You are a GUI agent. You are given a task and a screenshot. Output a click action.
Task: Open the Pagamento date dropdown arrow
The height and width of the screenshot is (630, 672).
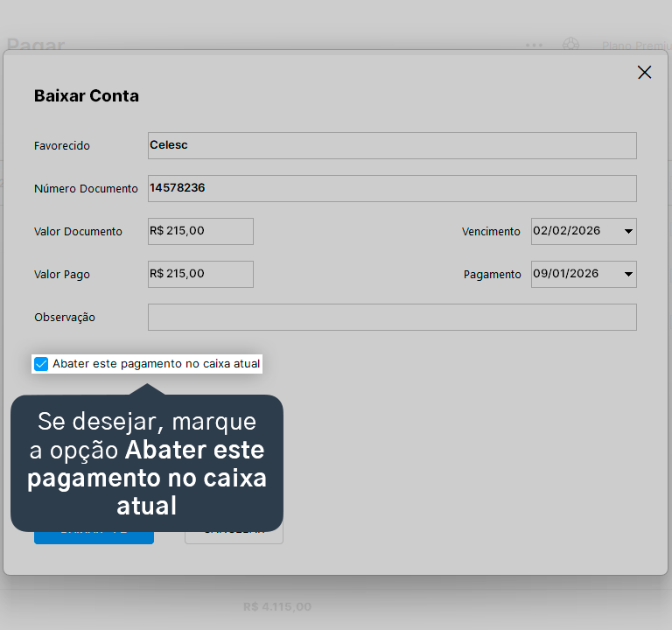click(x=628, y=274)
